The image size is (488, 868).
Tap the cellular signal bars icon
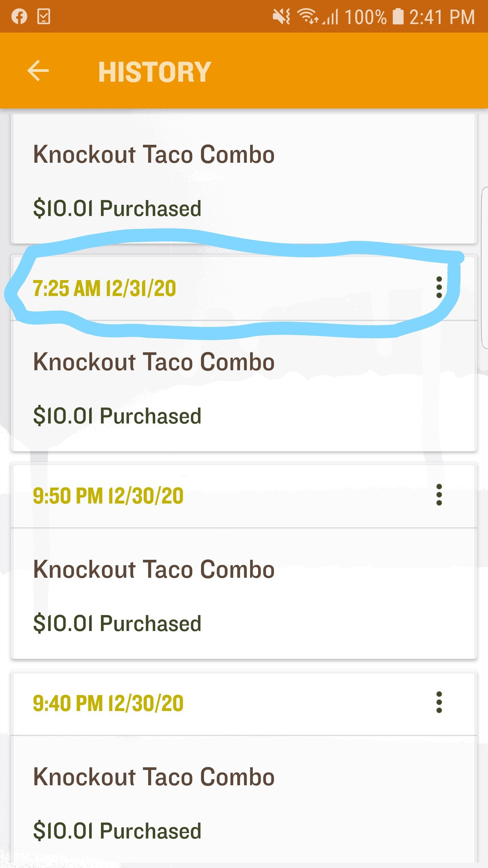331,17
